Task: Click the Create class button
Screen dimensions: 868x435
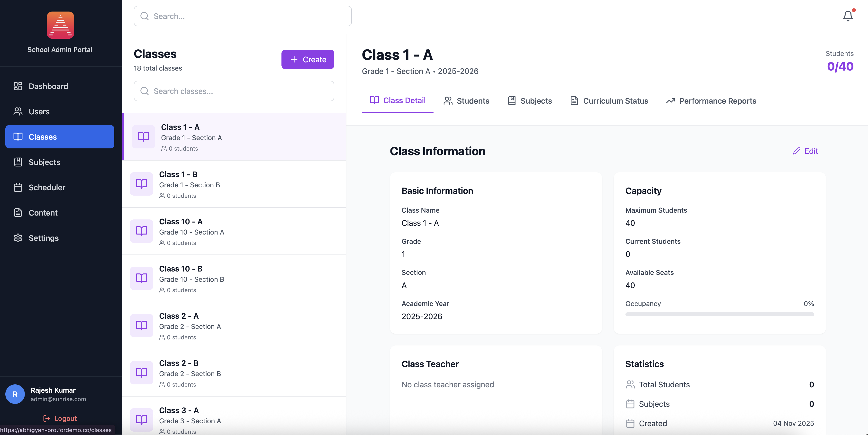Action: [308, 59]
